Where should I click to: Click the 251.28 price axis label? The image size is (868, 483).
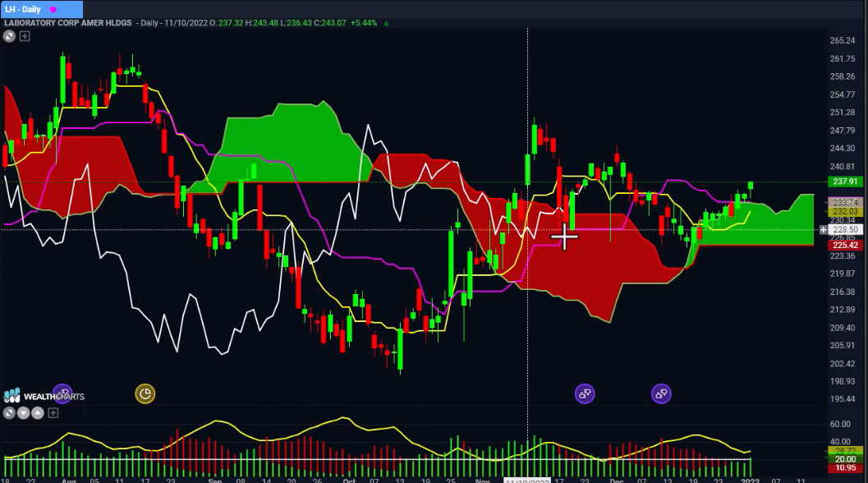pos(843,113)
